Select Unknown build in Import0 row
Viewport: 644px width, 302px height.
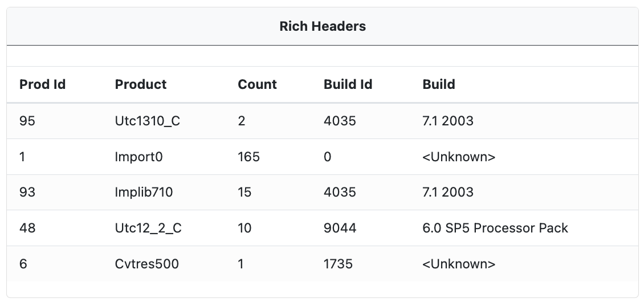pyautogui.click(x=459, y=157)
